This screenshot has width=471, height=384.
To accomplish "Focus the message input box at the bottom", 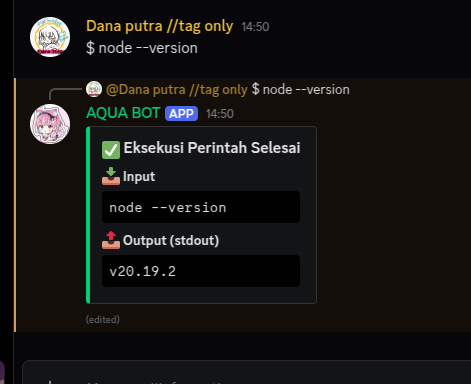I will coord(247,372).
